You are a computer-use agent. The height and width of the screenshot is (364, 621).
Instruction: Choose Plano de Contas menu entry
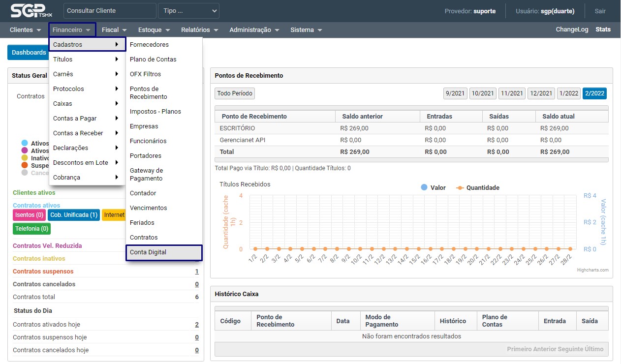[x=153, y=60]
